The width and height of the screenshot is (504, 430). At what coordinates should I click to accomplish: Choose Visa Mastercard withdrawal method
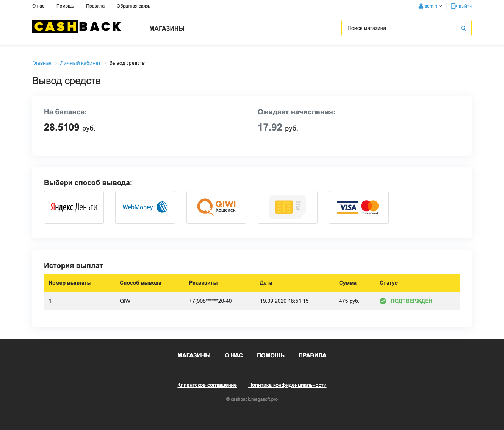359,207
